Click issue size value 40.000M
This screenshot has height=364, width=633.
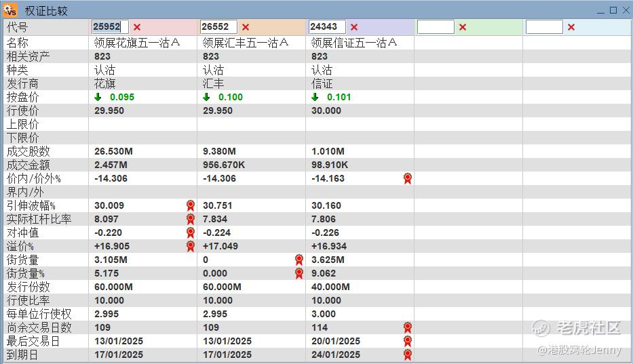click(x=330, y=287)
